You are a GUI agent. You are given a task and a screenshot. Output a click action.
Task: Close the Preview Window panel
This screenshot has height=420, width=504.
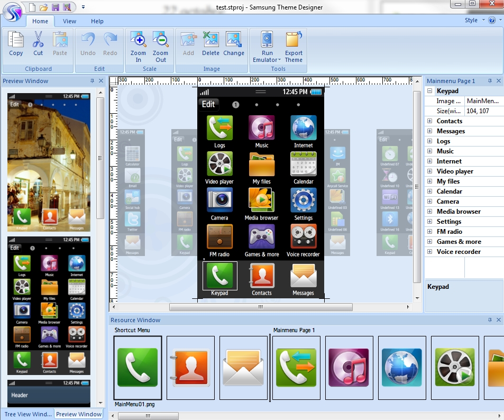(101, 81)
